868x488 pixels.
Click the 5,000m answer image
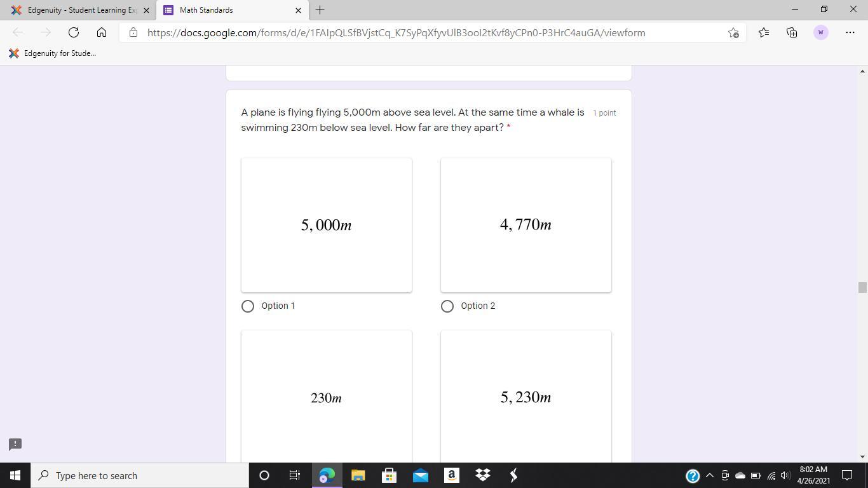327,225
